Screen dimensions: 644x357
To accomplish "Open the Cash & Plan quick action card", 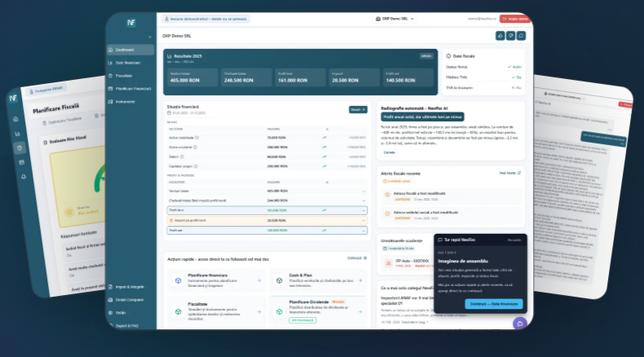I will tap(317, 280).
